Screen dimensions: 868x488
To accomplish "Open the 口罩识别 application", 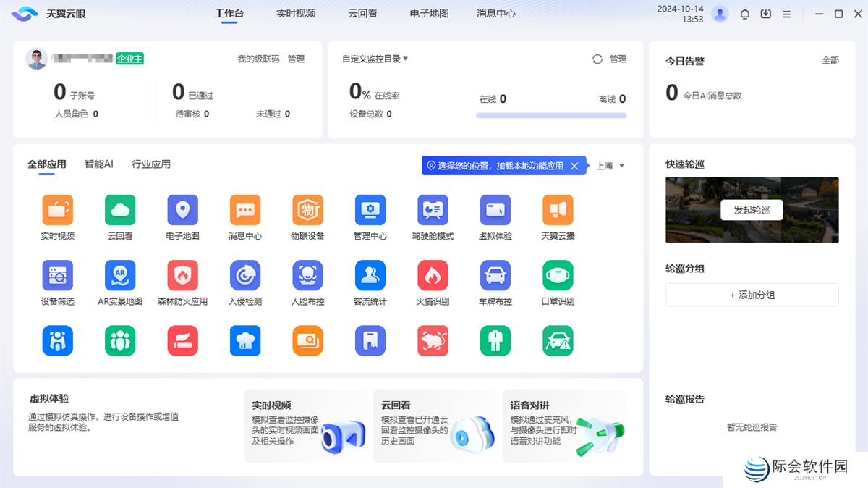I will point(557,276).
